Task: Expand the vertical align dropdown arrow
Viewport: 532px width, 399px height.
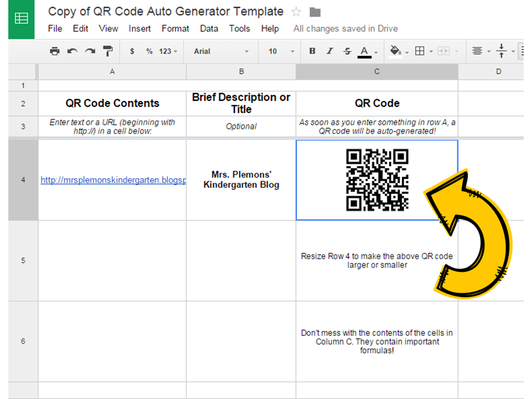Action: pyautogui.click(x=513, y=52)
